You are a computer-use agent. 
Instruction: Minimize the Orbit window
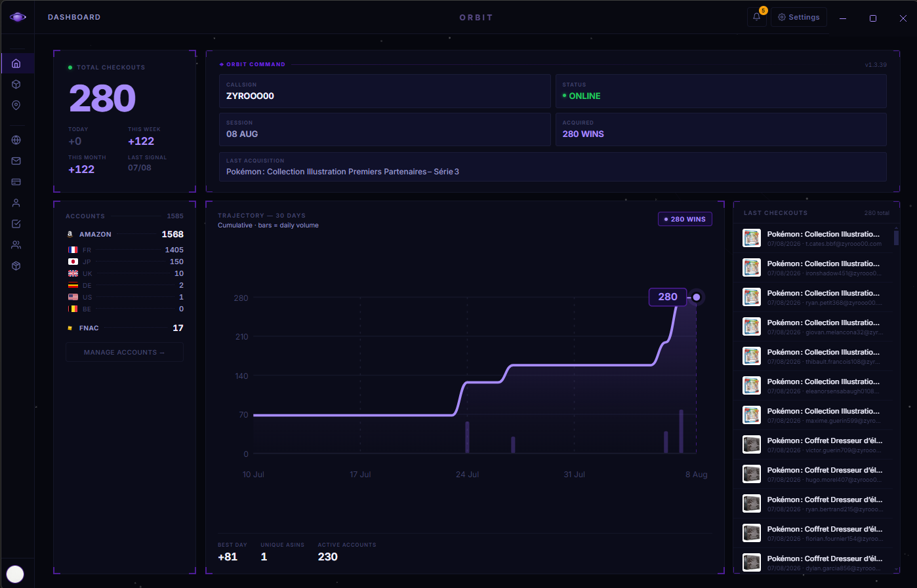click(843, 18)
